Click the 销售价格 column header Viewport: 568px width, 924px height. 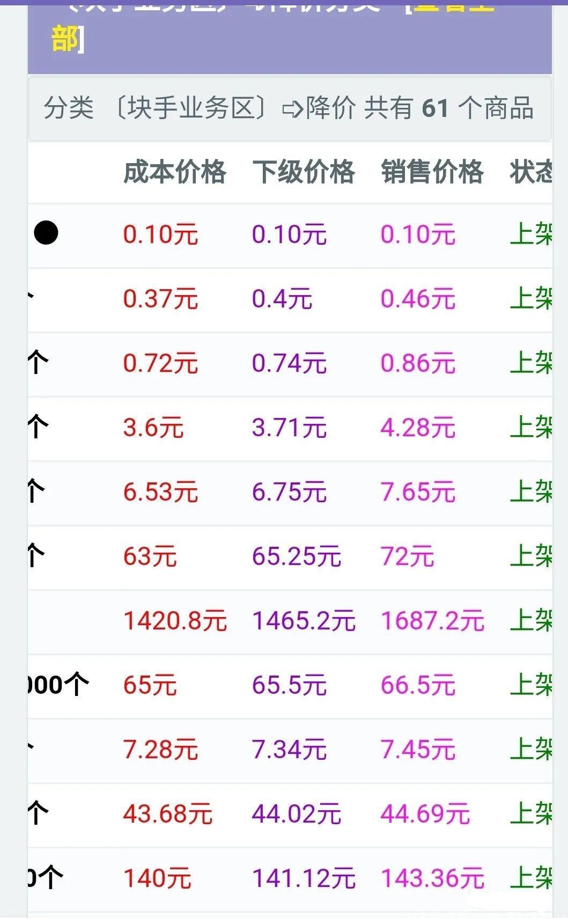(x=432, y=172)
